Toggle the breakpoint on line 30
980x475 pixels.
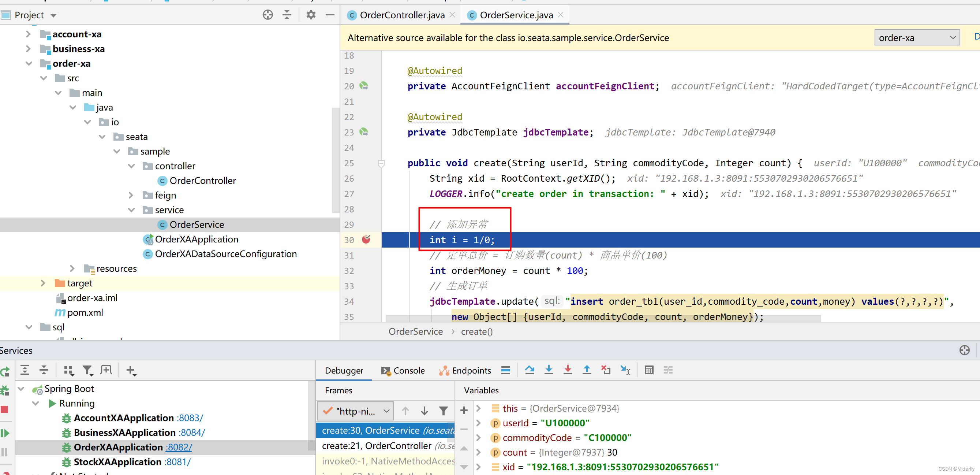366,240
